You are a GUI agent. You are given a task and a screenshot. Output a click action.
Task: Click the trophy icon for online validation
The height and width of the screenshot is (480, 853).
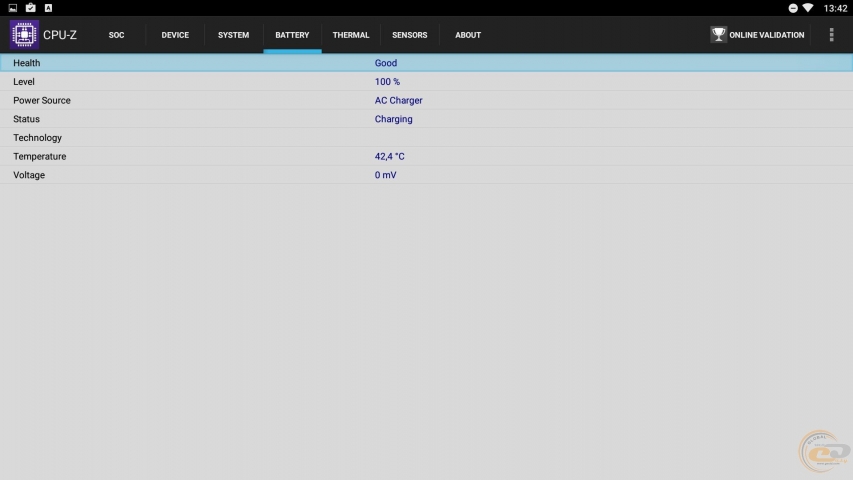[718, 34]
